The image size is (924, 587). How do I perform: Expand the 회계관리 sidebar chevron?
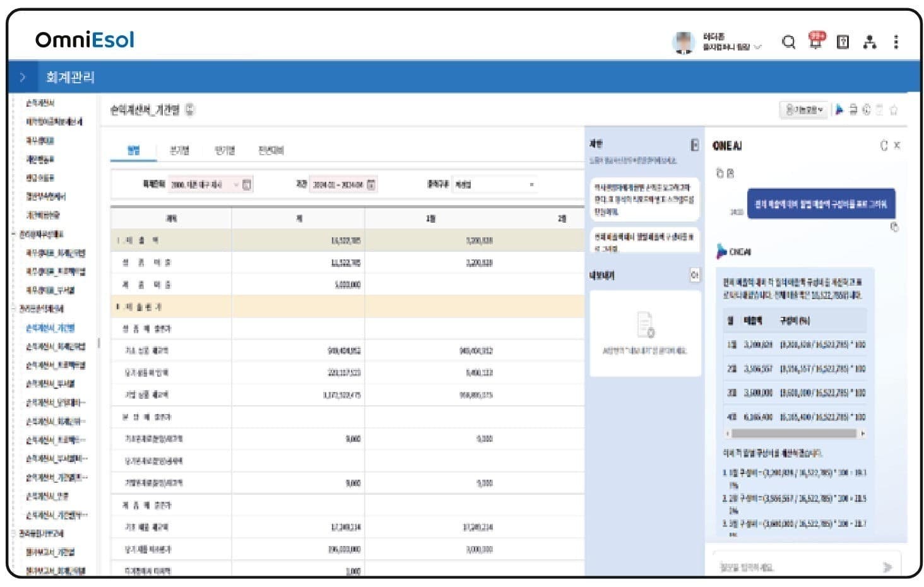tap(23, 77)
